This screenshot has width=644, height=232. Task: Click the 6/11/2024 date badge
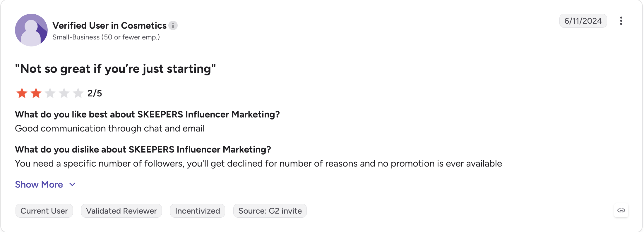583,21
